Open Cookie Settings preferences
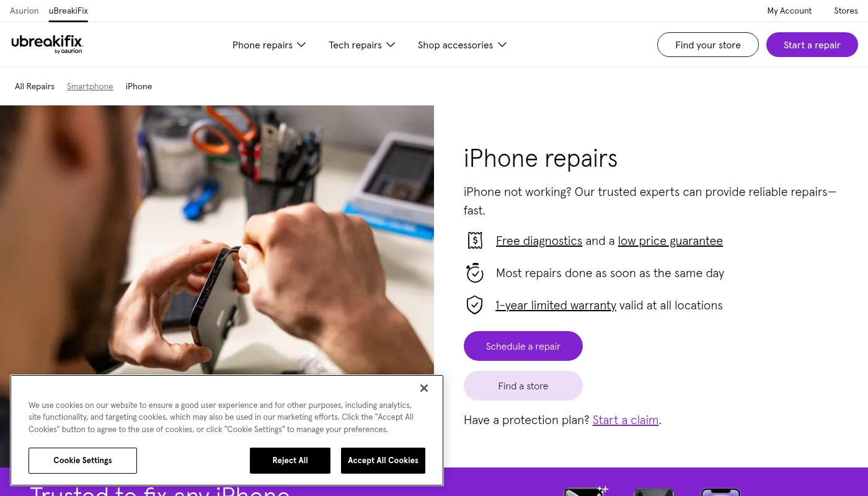This screenshot has height=496, width=868. click(x=82, y=461)
